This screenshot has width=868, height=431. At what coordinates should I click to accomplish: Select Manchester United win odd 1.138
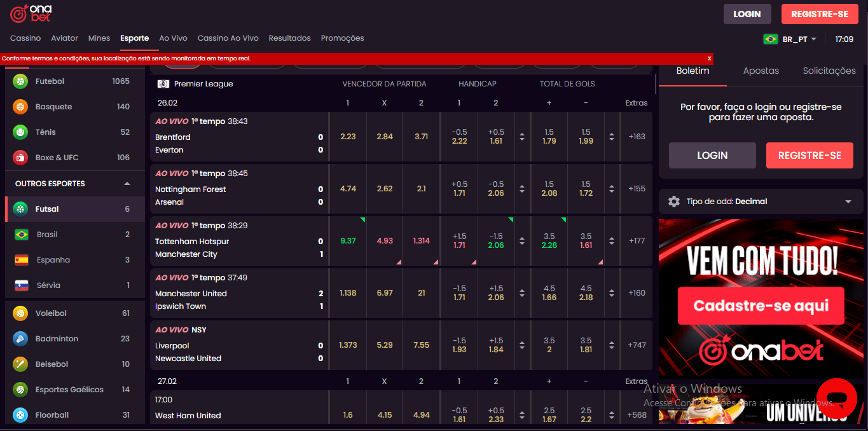tap(348, 293)
